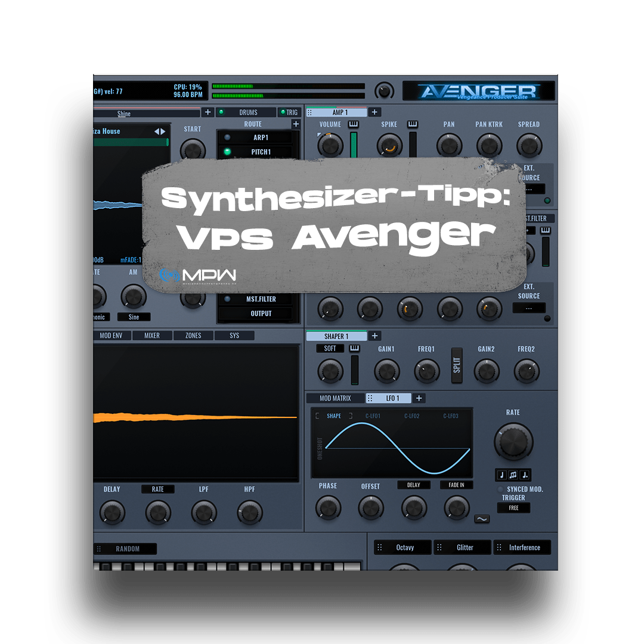644x644 pixels.
Task: Switch to the MOD ENV tab
Action: click(112, 336)
